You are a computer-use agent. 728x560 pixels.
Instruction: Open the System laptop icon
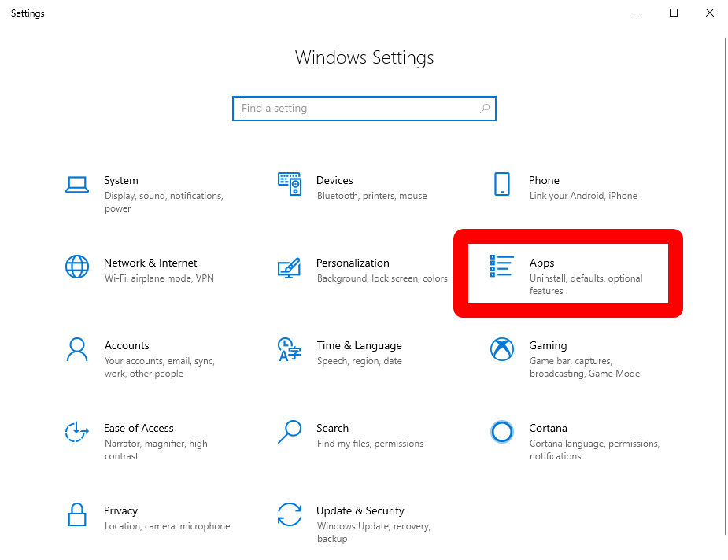click(x=77, y=185)
